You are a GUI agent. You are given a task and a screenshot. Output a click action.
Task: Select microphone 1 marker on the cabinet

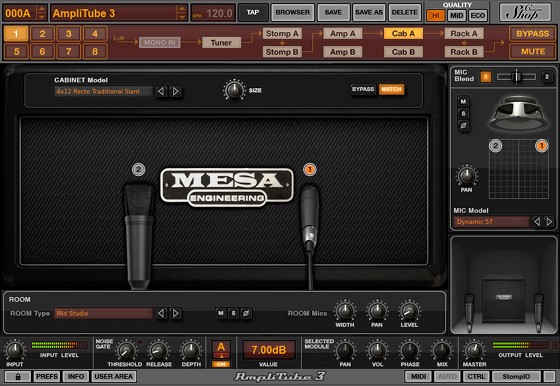(310, 169)
